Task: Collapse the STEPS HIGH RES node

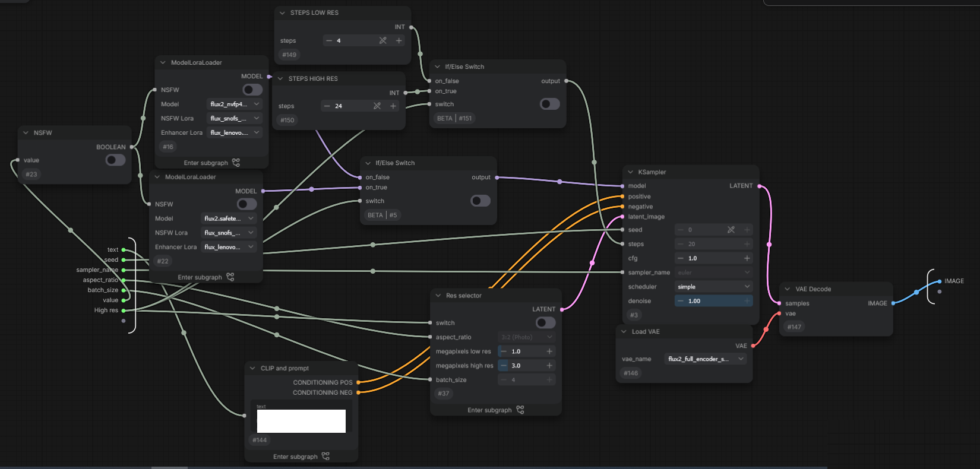Action: click(280, 78)
